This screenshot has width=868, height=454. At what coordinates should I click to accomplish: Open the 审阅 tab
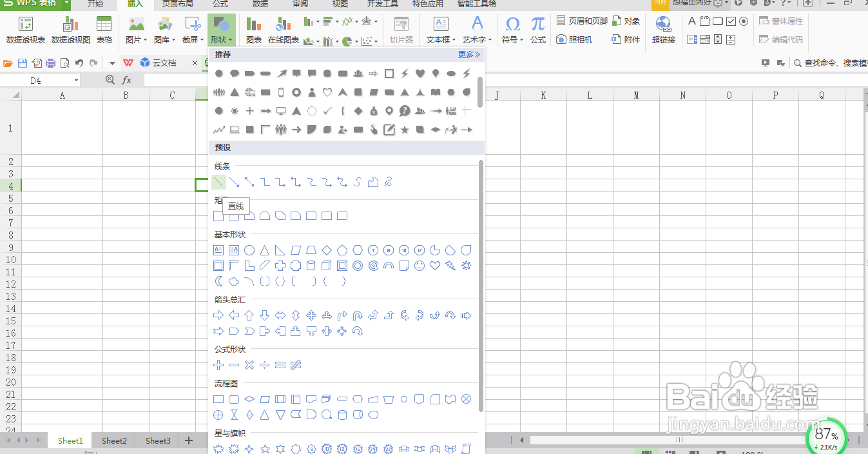pyautogui.click(x=300, y=4)
